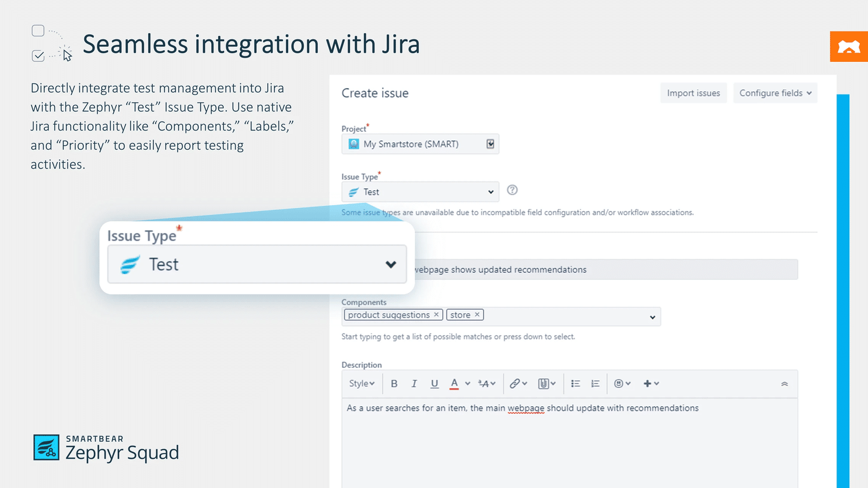Insert a bulleted list
The width and height of the screenshot is (868, 488).
(575, 384)
